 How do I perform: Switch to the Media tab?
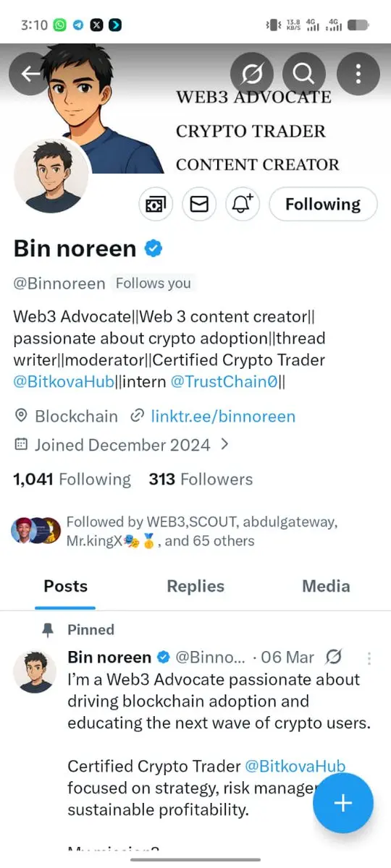pos(326,586)
